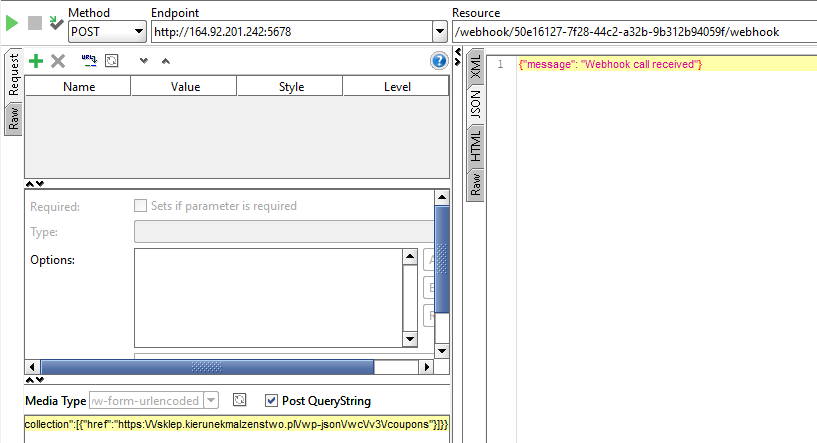Toggle the 'Sets if parameter is required' checkbox
817x443 pixels.
[x=140, y=205]
